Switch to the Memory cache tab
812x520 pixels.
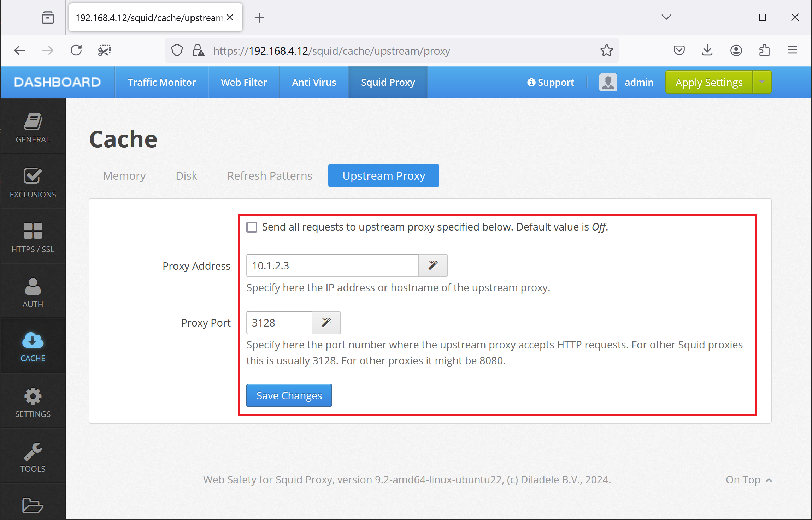point(124,175)
